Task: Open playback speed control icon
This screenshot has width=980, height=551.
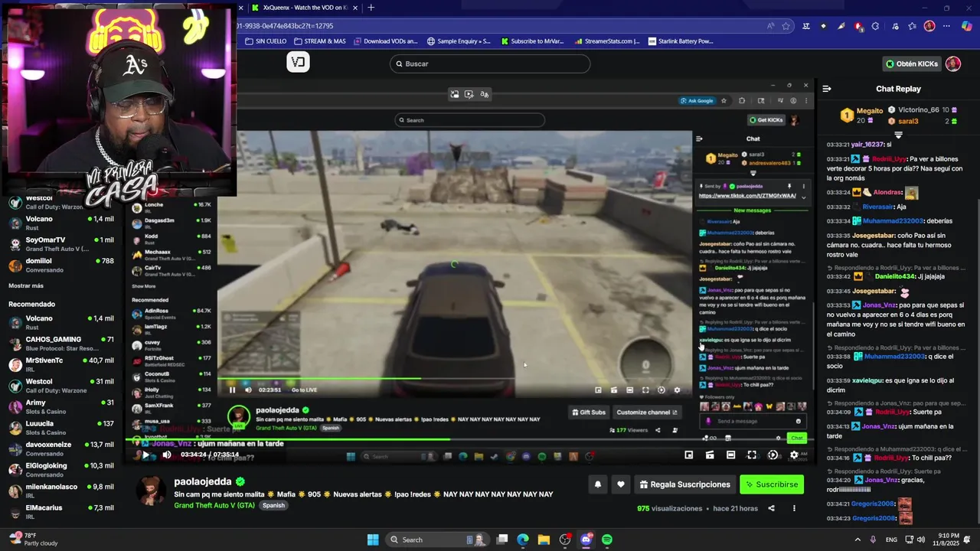Action: [773, 455]
